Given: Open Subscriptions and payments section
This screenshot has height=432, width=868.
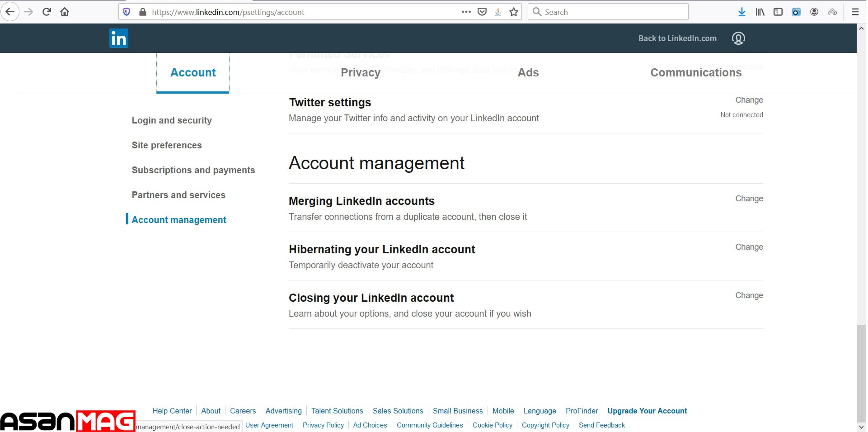Looking at the screenshot, I should coord(193,170).
